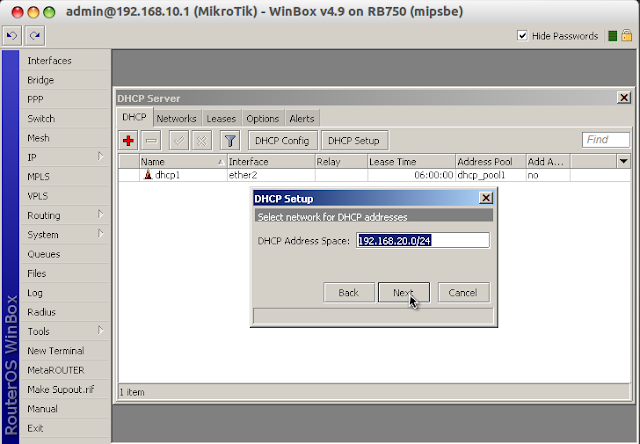This screenshot has height=444, width=640.
Task: Click the disable cross toolbar icon
Action: (202, 141)
